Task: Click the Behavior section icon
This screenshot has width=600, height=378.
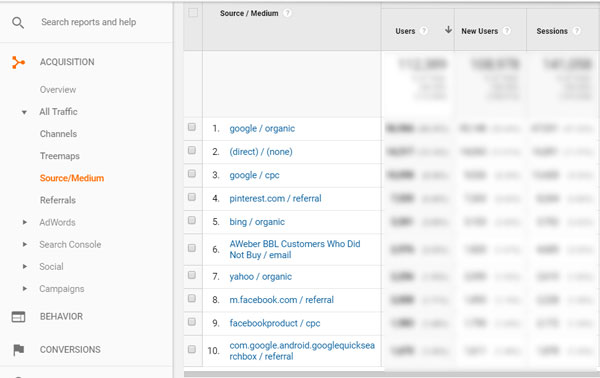Action: click(18, 317)
